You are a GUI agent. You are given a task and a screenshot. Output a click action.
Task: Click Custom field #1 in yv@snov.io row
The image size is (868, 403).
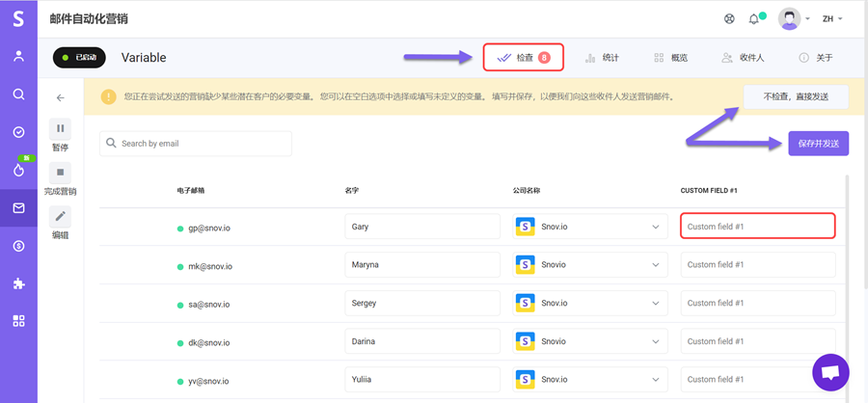758,379
